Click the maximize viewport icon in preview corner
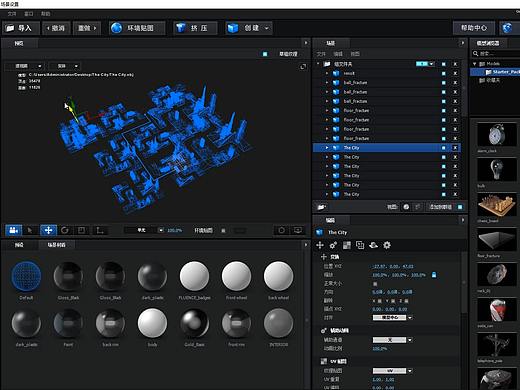The width and height of the screenshot is (520, 390). [303, 67]
